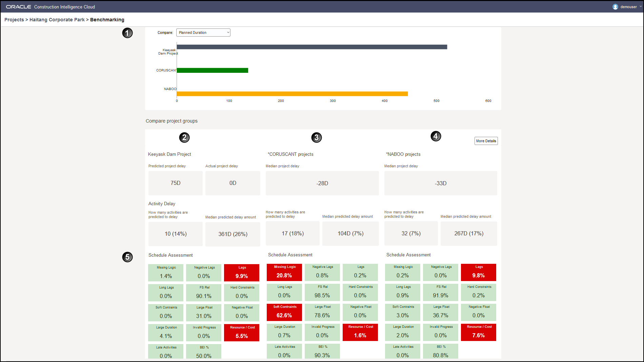Viewport: 644px width, 362px height.
Task: Select the Benchmarking breadcrumb entry
Action: pos(107,20)
